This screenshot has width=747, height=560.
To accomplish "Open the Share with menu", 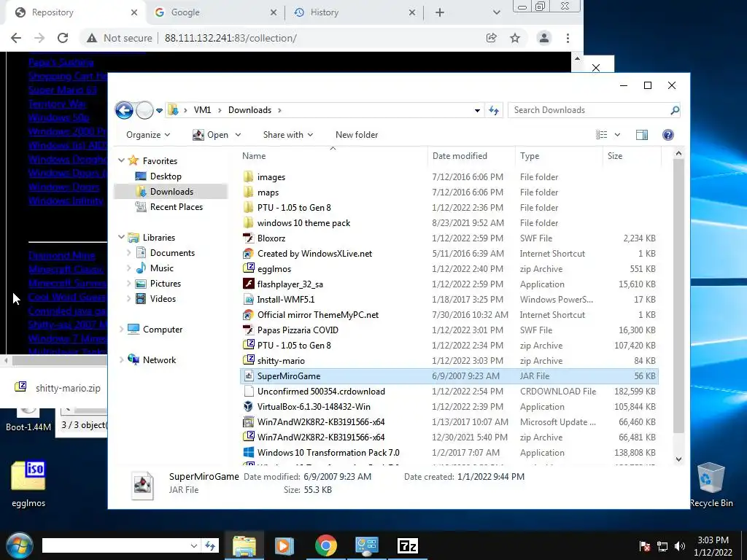I will pyautogui.click(x=288, y=135).
